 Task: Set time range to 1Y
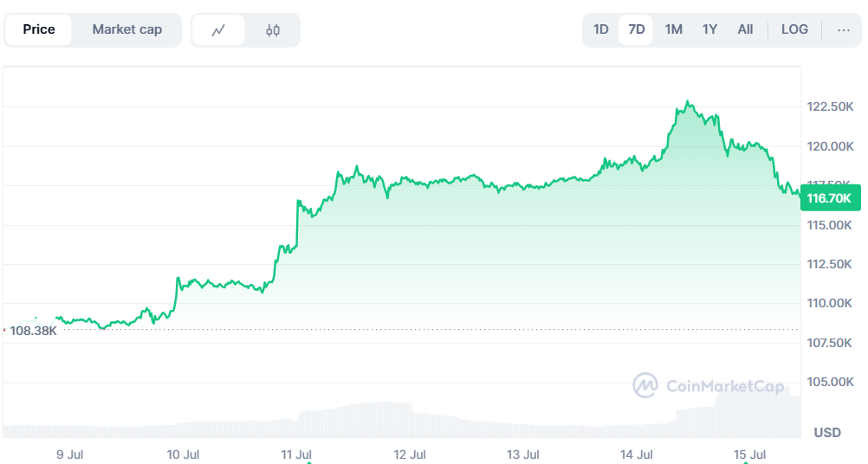[x=709, y=29]
